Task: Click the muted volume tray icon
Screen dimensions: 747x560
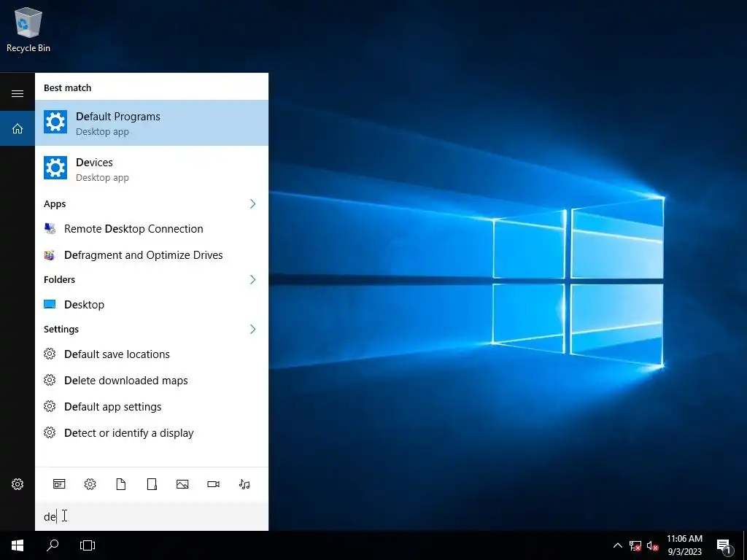Action: 653,545
